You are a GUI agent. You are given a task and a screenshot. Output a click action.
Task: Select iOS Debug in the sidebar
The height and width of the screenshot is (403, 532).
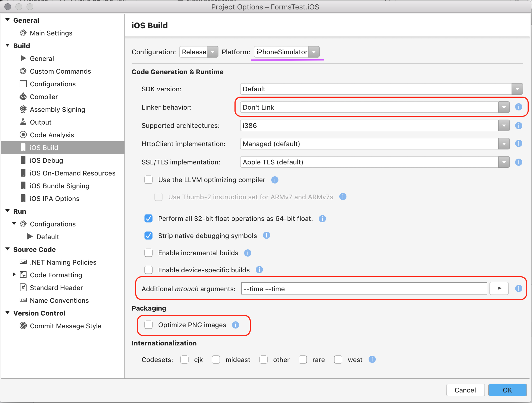tap(46, 160)
